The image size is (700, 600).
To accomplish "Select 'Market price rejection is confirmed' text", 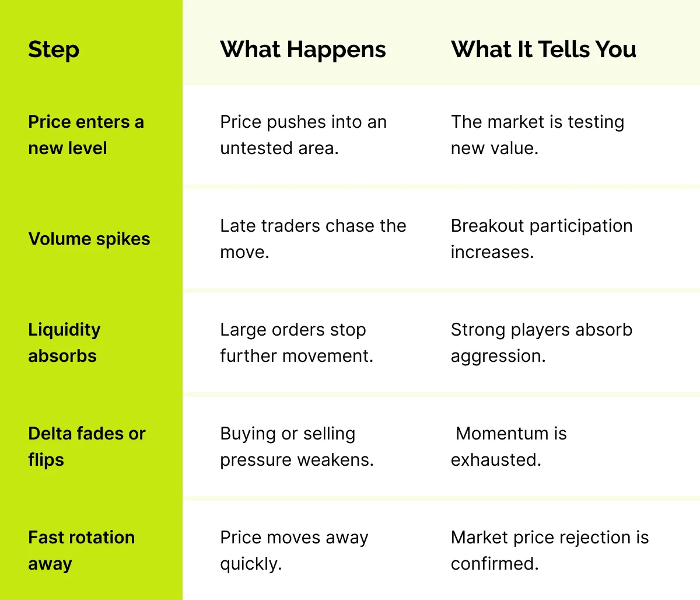I will click(549, 550).
